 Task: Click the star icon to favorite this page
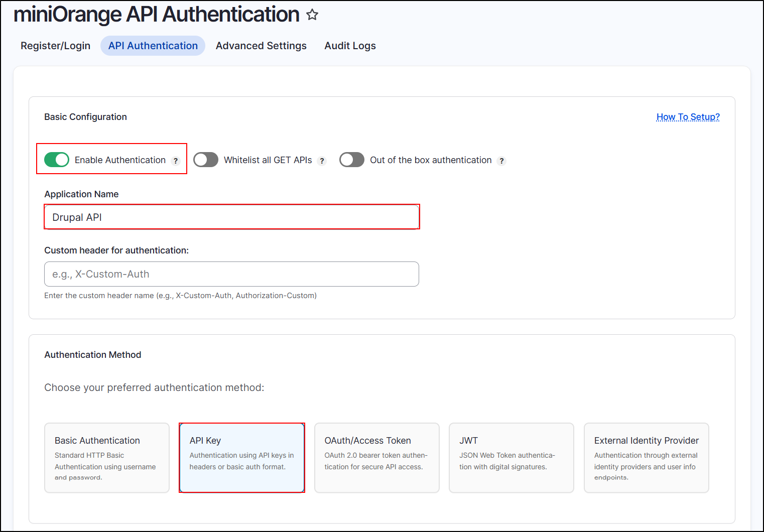[x=312, y=15]
